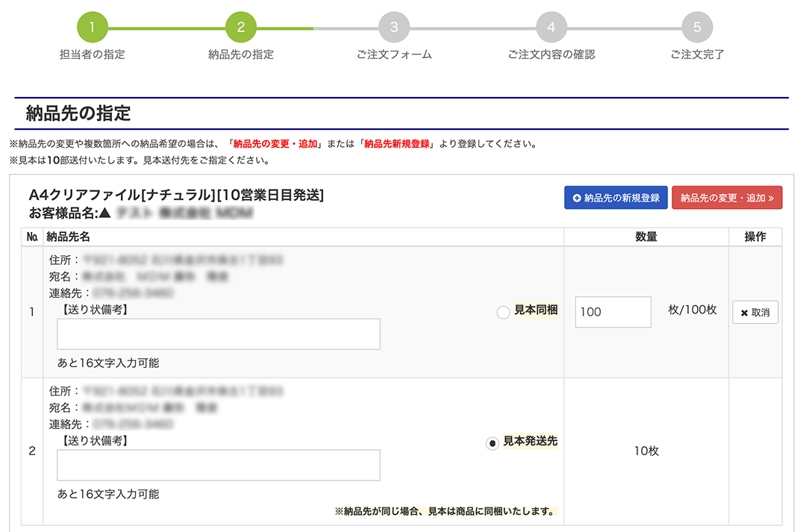Click the ご注文内容の確認 step label
Screen dimensions: 803x532
(552, 54)
